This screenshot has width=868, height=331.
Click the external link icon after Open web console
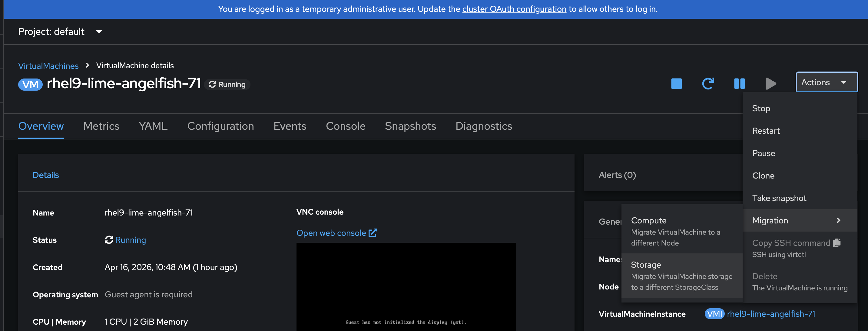pos(373,233)
